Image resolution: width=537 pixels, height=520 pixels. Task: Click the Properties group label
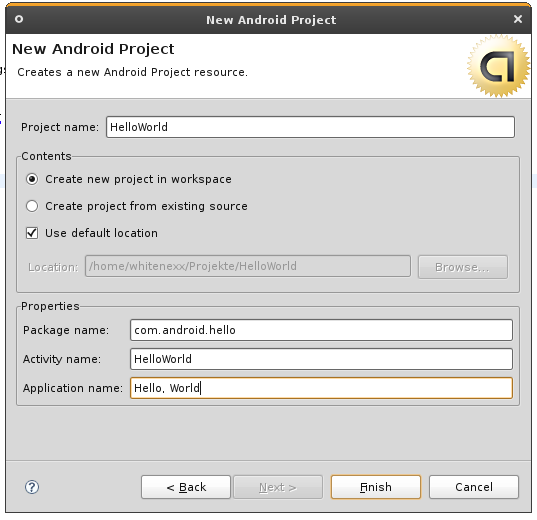[x=50, y=306]
